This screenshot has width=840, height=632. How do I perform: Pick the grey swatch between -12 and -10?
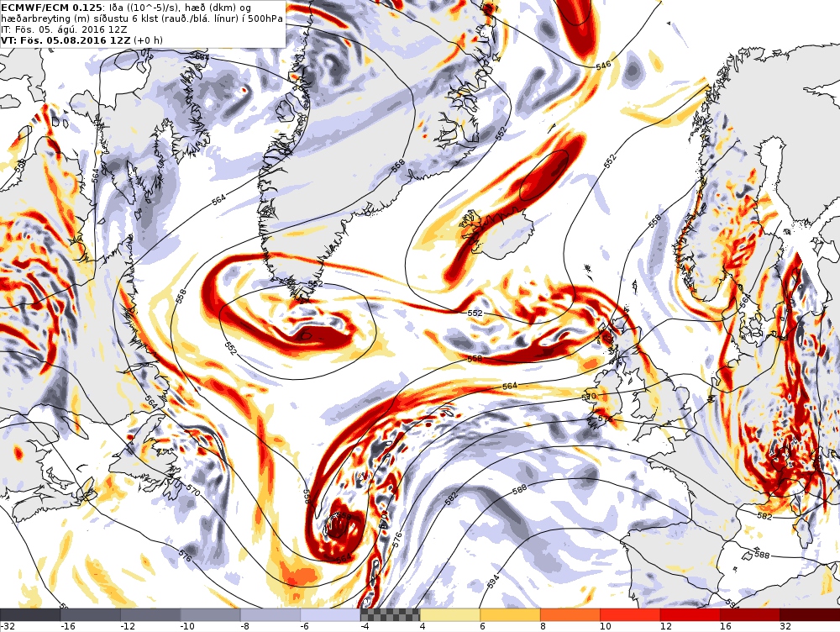point(150,614)
